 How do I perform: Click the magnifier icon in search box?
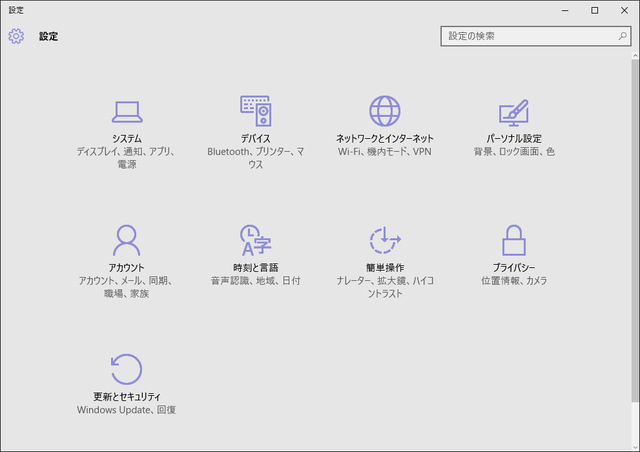[x=622, y=36]
